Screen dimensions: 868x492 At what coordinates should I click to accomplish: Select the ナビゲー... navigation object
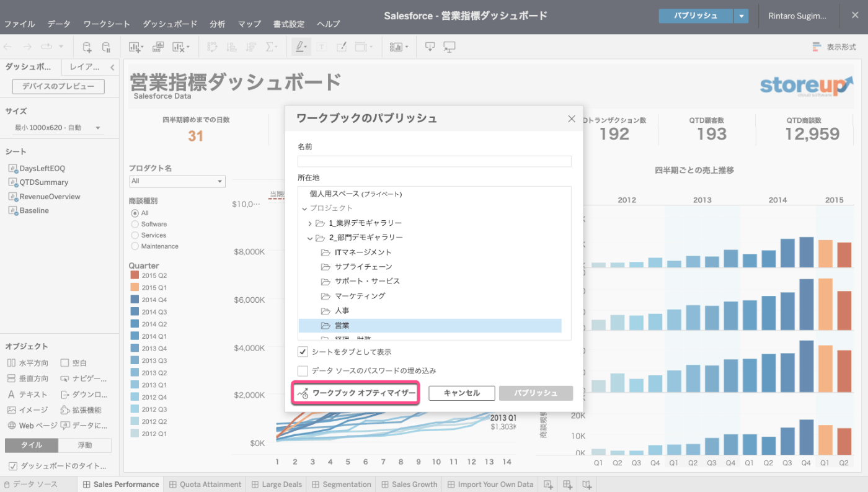click(84, 378)
